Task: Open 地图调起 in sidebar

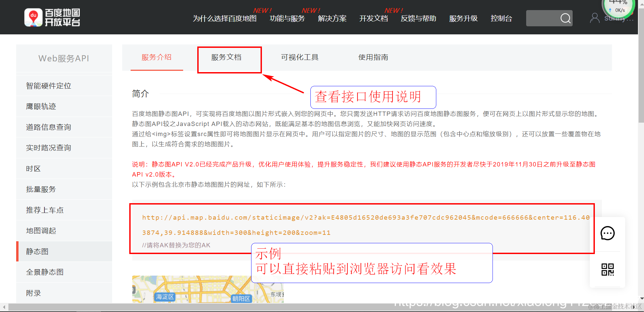Action: [x=64, y=231]
